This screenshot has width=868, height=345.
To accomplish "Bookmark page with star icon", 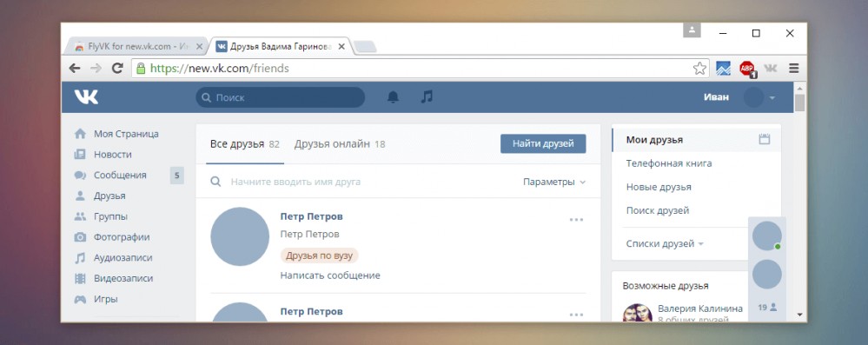I will (699, 68).
